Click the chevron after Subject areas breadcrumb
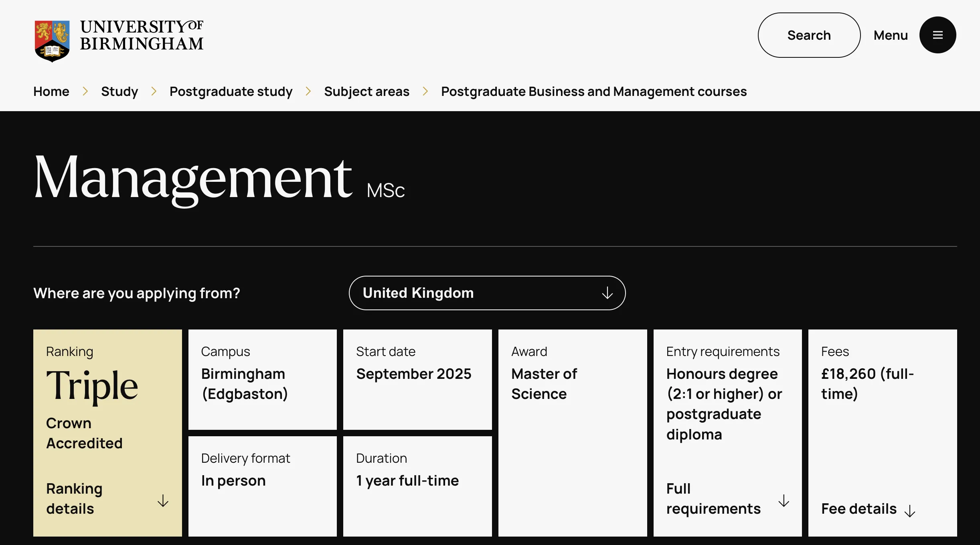 click(x=425, y=92)
